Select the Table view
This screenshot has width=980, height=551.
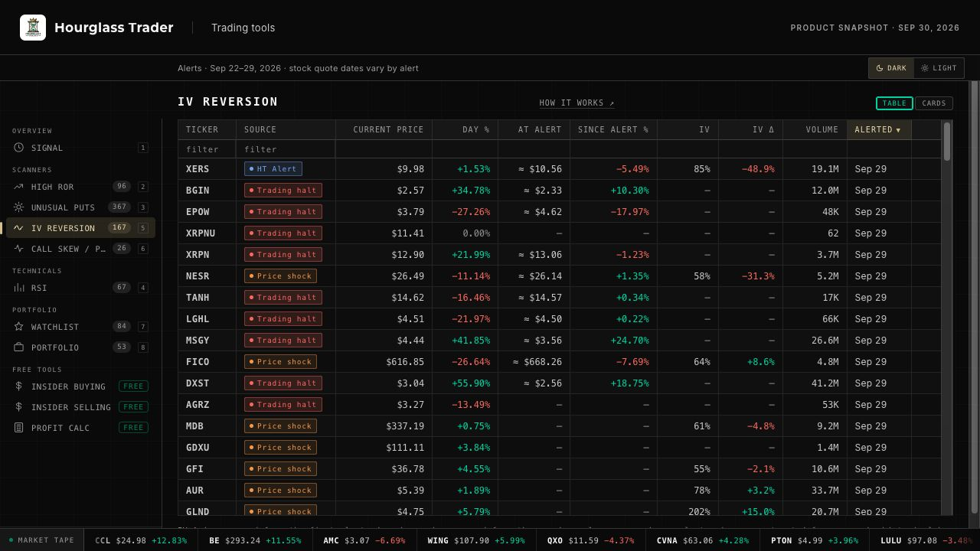pos(894,103)
